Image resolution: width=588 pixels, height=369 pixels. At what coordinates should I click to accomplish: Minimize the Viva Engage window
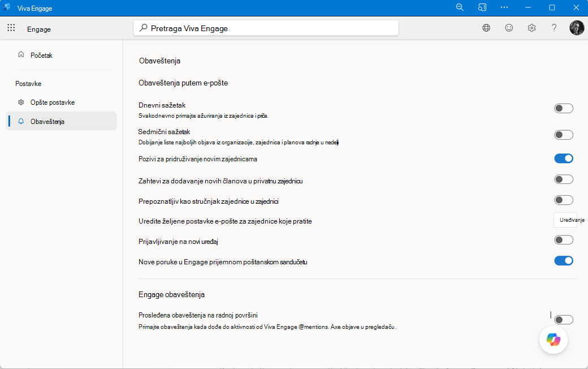pyautogui.click(x=528, y=7)
